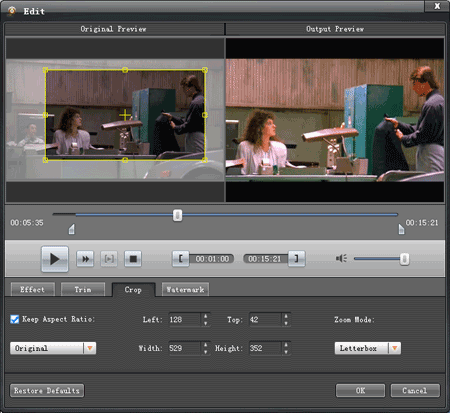Click the Original Preview header

[x=113, y=29]
